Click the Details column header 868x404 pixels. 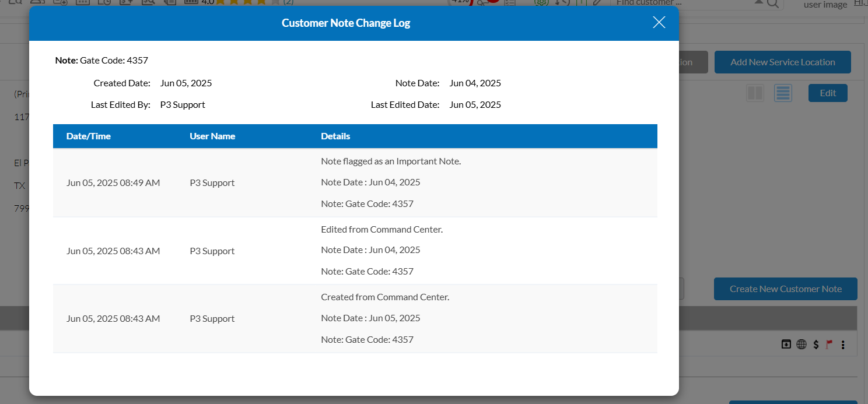(335, 136)
